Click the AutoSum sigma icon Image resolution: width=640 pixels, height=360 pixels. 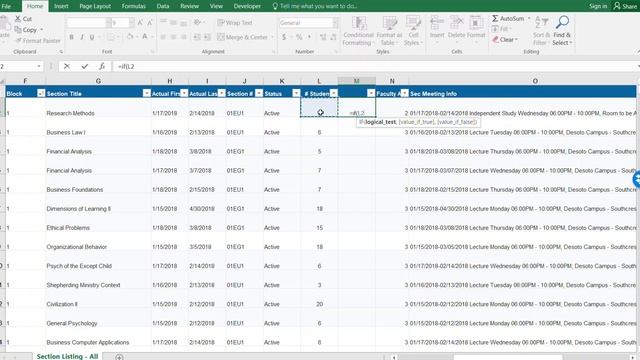(495, 19)
